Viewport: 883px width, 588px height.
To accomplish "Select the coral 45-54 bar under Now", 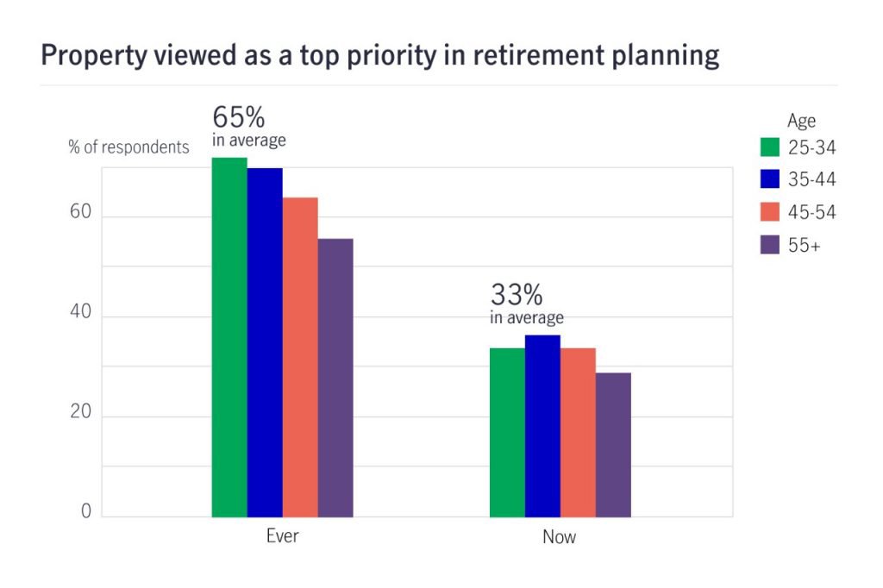I will (579, 433).
